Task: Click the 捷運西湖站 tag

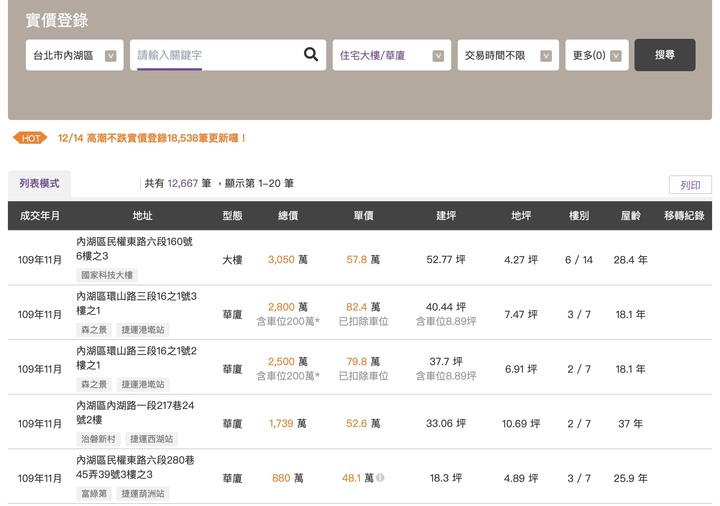Action: pos(152,439)
